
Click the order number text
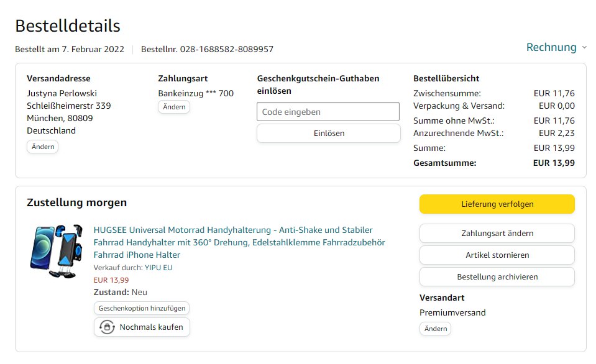coord(207,49)
